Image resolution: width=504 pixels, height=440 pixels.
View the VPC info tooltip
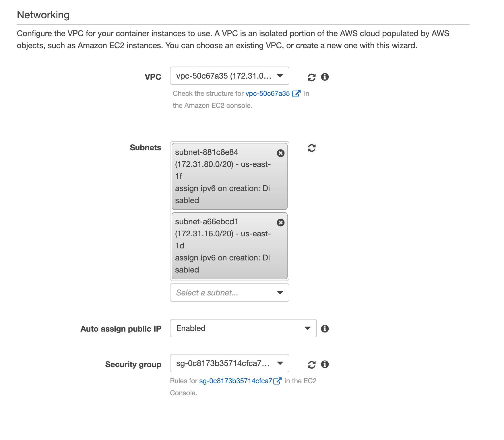(325, 76)
